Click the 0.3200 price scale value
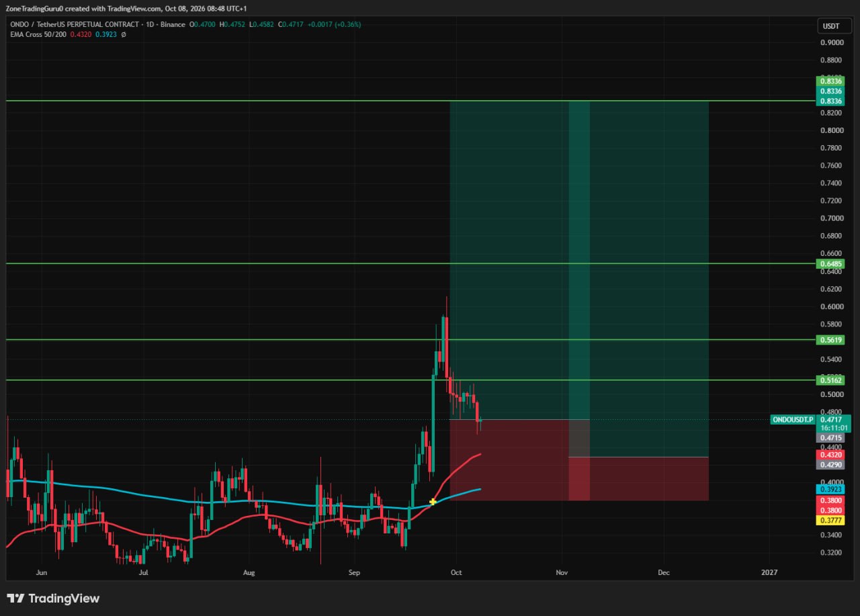The image size is (860, 616). (832, 552)
